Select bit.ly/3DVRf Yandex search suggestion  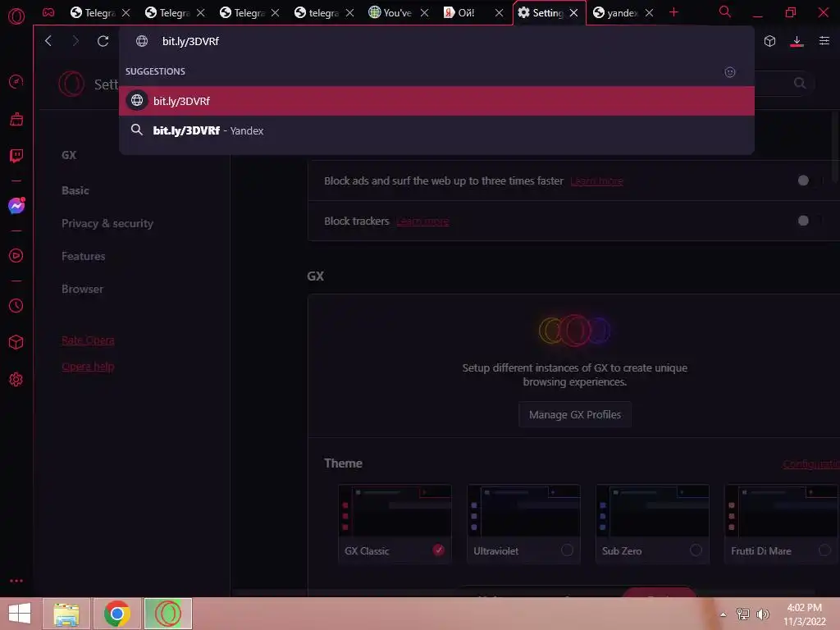tap(436, 130)
